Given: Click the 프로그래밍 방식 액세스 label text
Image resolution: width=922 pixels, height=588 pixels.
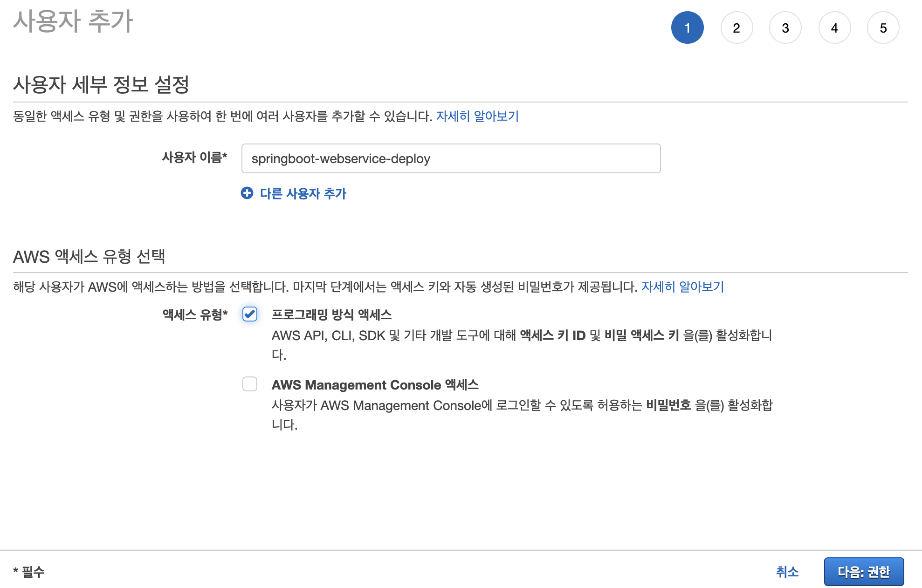Looking at the screenshot, I should pos(331,315).
